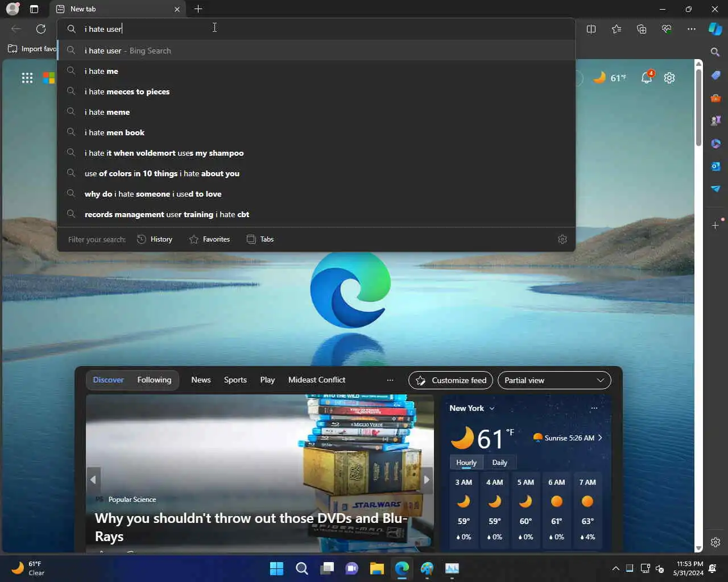The width and height of the screenshot is (728, 582).
Task: Open sidebar Microsoft 365 icon
Action: 715,143
